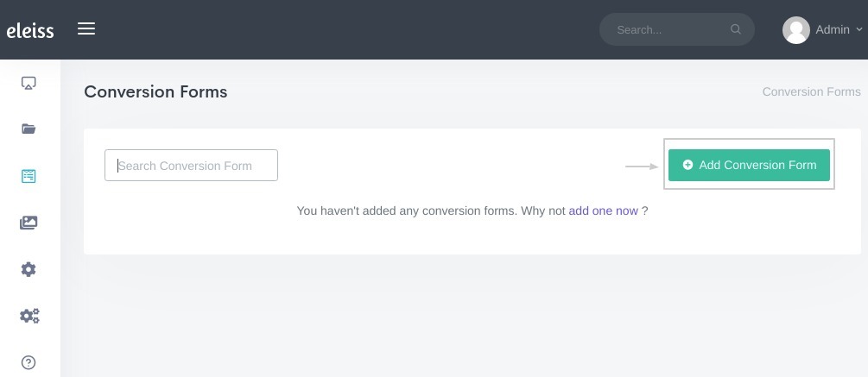
Task: Open the Admin user menu label
Action: pyautogui.click(x=833, y=30)
